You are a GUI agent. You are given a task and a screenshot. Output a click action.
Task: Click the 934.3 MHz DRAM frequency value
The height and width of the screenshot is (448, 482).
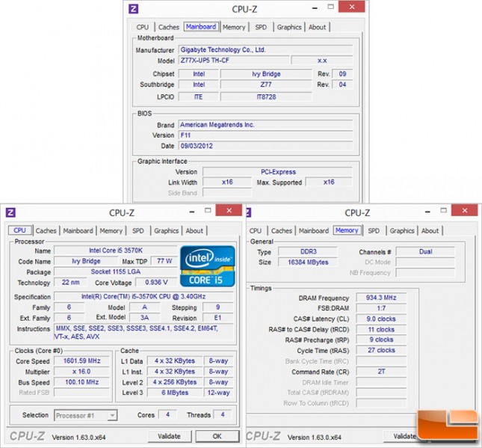[x=381, y=298]
